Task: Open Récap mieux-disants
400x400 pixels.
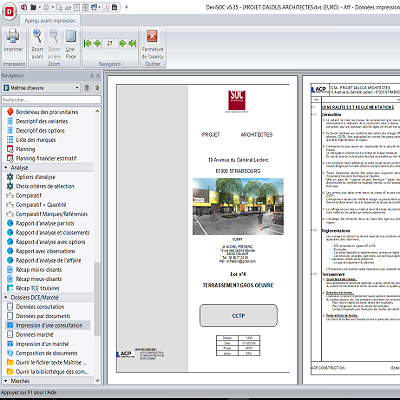Action: point(39,279)
